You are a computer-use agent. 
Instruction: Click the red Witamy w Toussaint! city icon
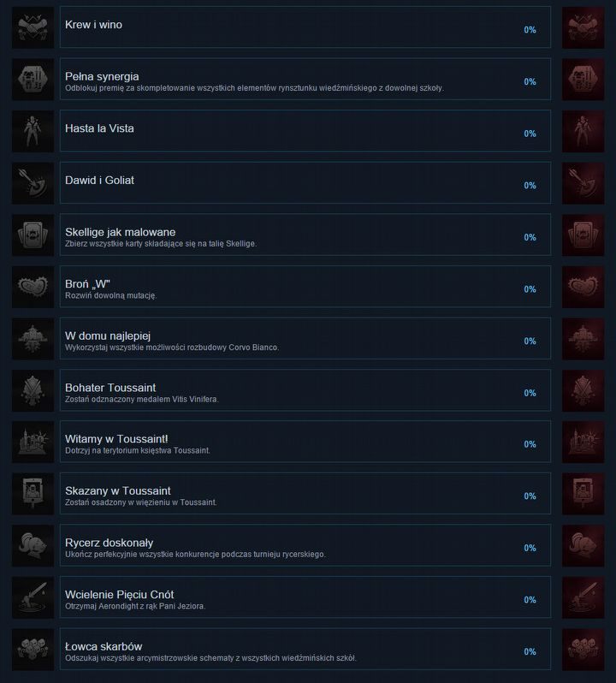(583, 442)
